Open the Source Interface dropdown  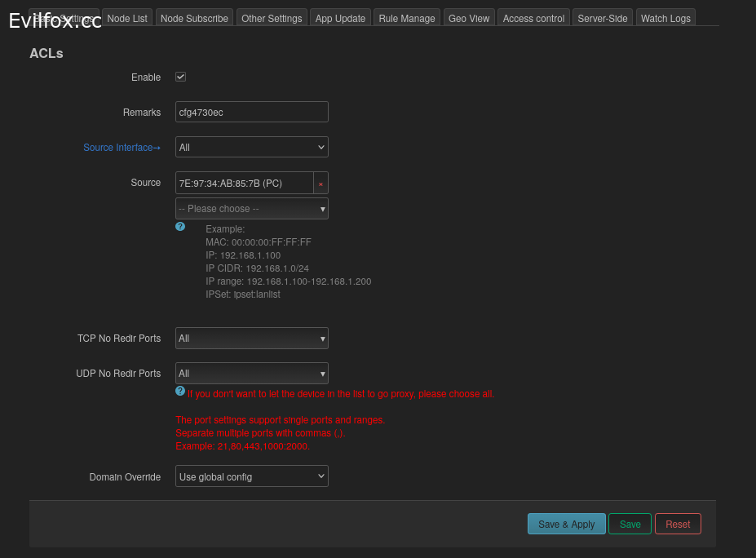[251, 148]
